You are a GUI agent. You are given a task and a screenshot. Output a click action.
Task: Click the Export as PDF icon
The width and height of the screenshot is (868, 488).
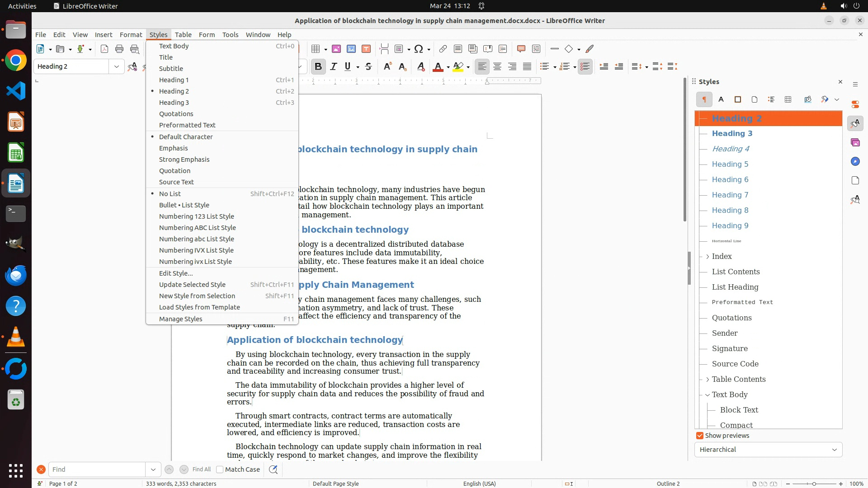point(104,49)
